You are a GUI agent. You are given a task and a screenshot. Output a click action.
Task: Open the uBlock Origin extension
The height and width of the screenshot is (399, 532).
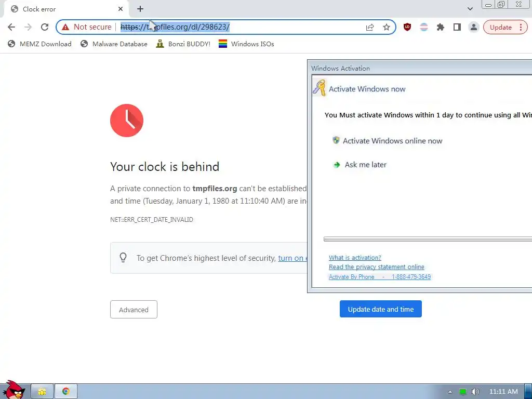[x=407, y=27]
